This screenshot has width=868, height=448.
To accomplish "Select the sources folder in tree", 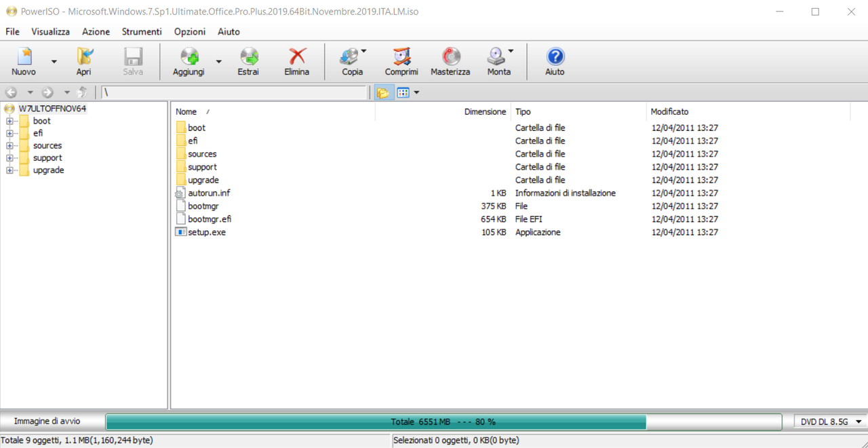I will pos(47,145).
